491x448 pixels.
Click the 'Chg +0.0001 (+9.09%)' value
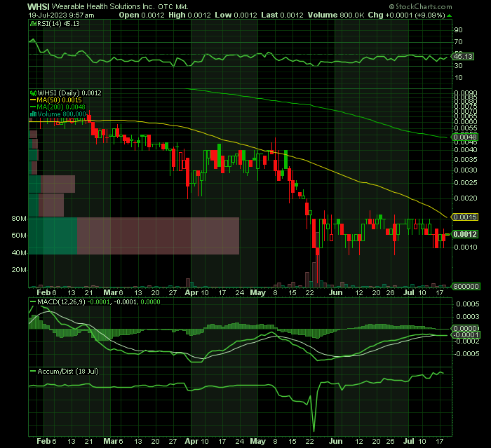pyautogui.click(x=406, y=15)
